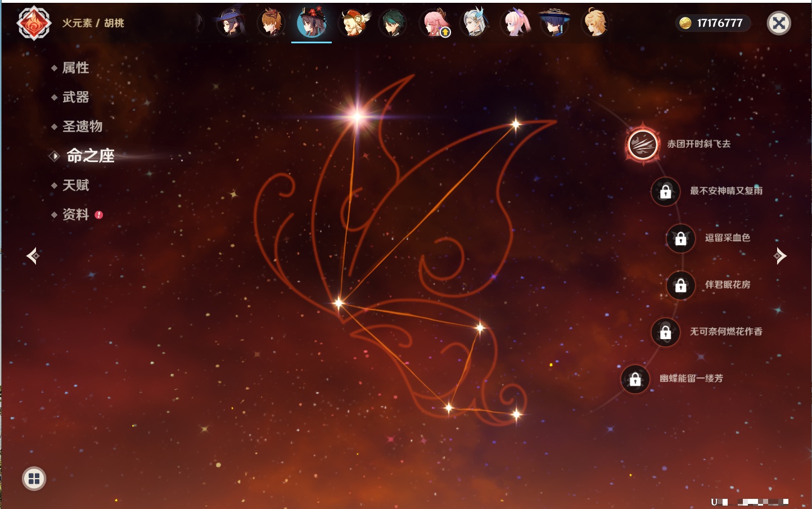Click the 火元素 / 胡桃 title text
The height and width of the screenshot is (509, 812).
pyautogui.click(x=93, y=23)
